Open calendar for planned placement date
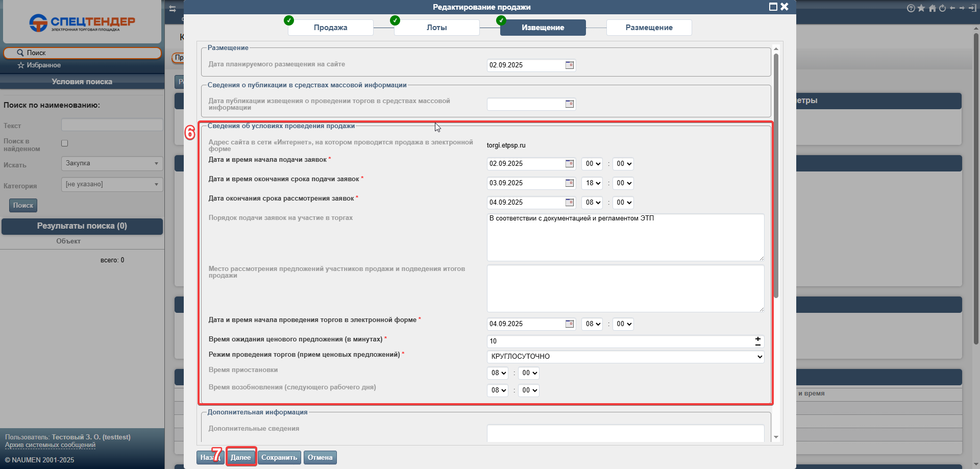The width and height of the screenshot is (980, 469). pyautogui.click(x=570, y=65)
